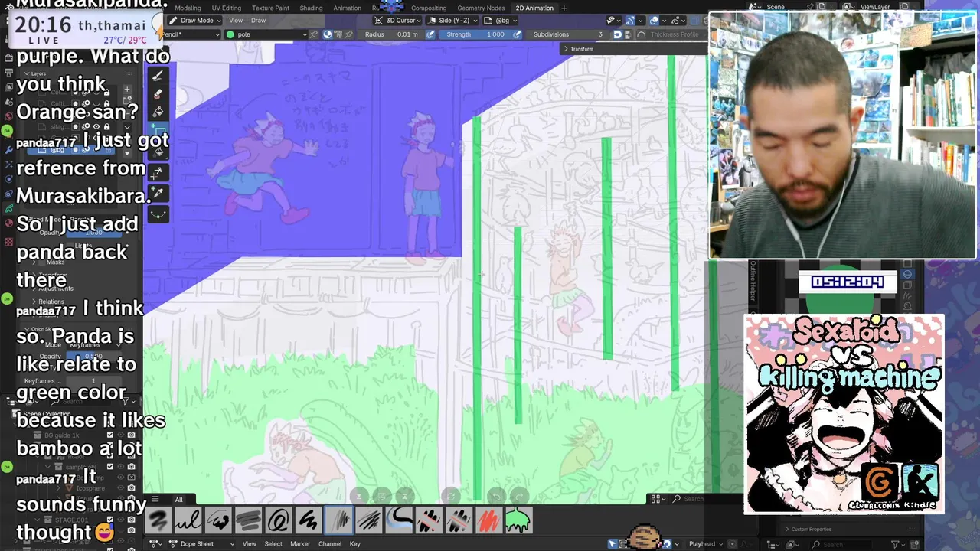Open the Playhead options popover
This screenshot has width=980, height=551.
[x=705, y=544]
